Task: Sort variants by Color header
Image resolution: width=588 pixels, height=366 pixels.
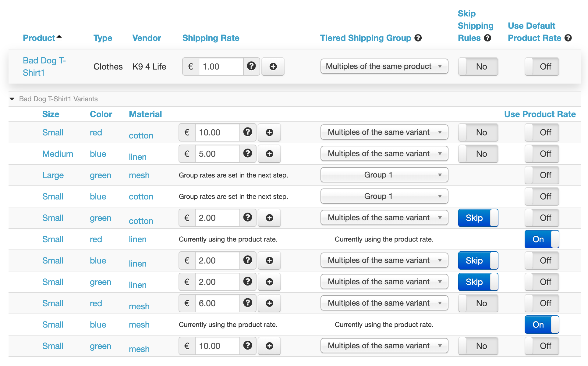Action: [101, 114]
